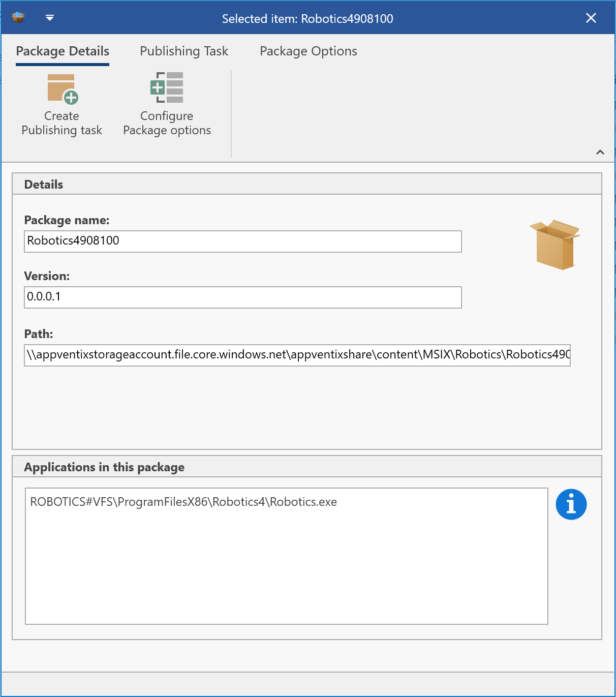Click the Configure Package options icon
616x697 pixels.
click(167, 87)
